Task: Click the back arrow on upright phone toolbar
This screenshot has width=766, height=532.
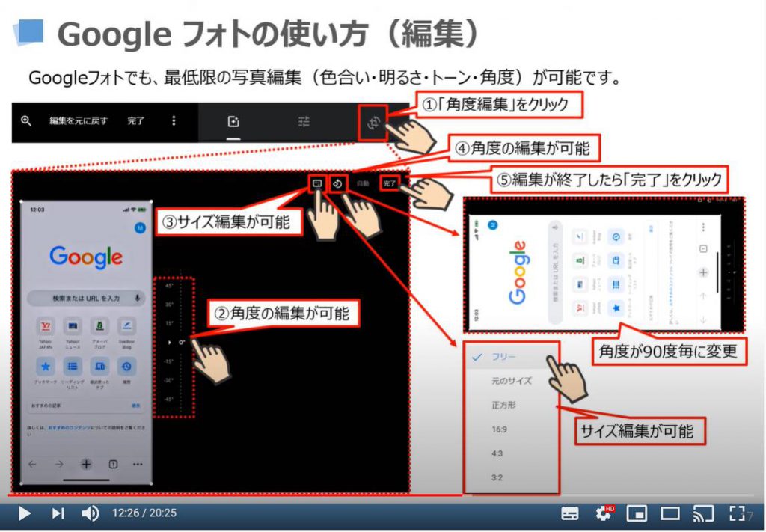Action: click(32, 464)
